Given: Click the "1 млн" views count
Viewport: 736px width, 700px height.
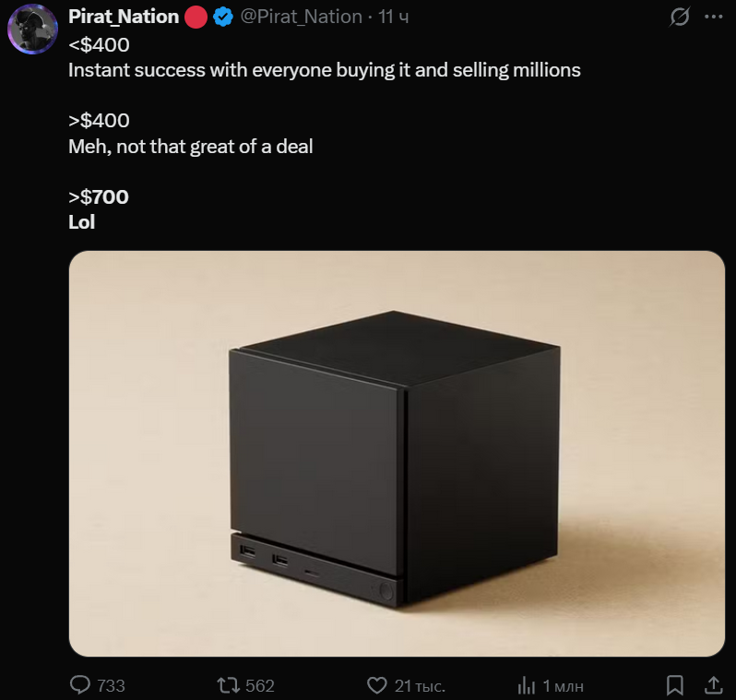Looking at the screenshot, I should tap(563, 685).
